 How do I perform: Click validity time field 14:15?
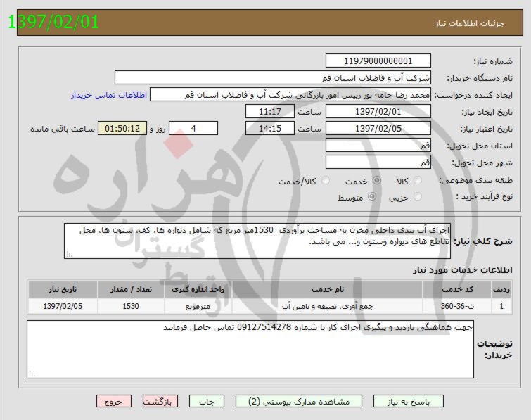270,128
